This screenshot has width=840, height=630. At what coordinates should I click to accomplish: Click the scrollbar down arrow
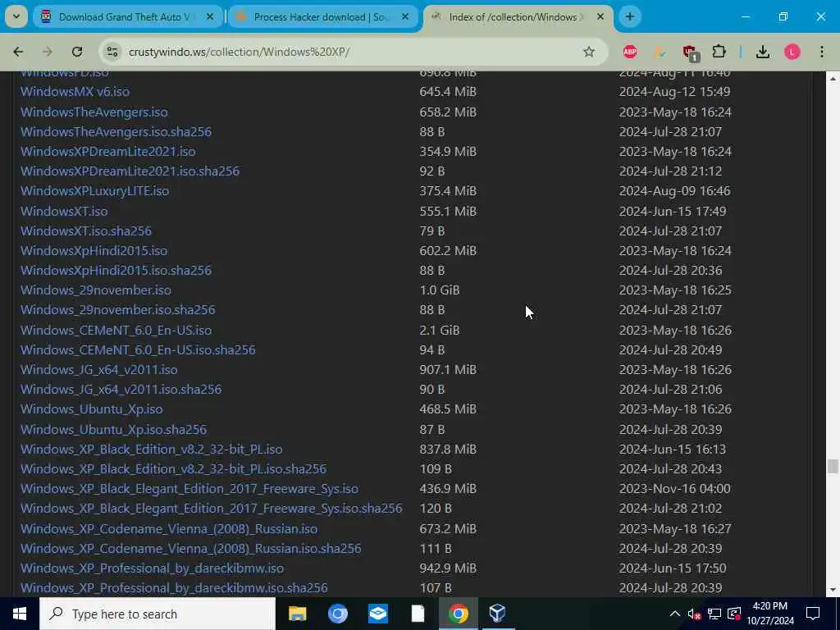click(x=833, y=591)
